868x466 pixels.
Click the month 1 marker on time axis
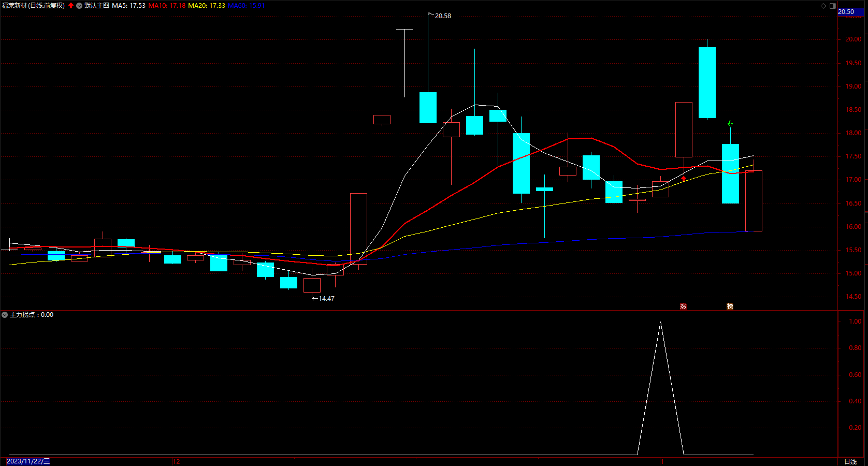(x=662, y=461)
